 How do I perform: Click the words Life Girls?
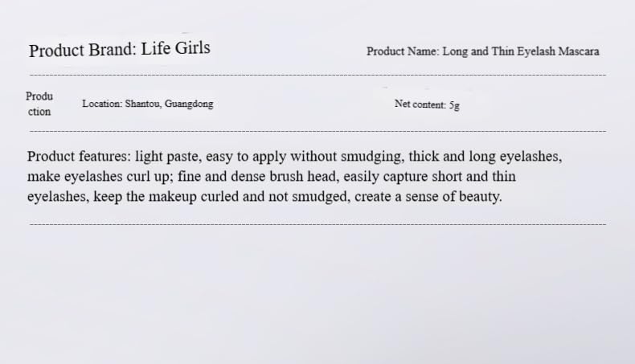(175, 48)
